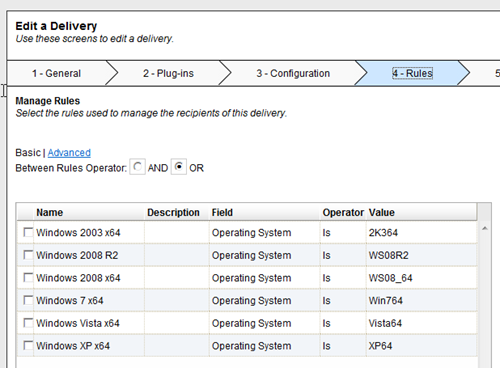Check the Windows 2008 x64 rule
The height and width of the screenshot is (368, 500).
[x=28, y=277]
